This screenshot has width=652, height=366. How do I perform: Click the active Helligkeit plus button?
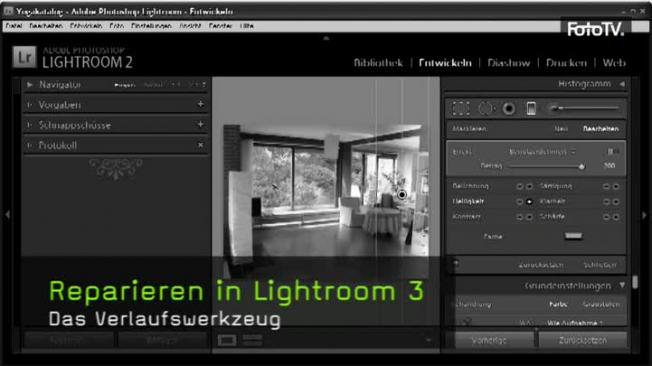tap(529, 202)
